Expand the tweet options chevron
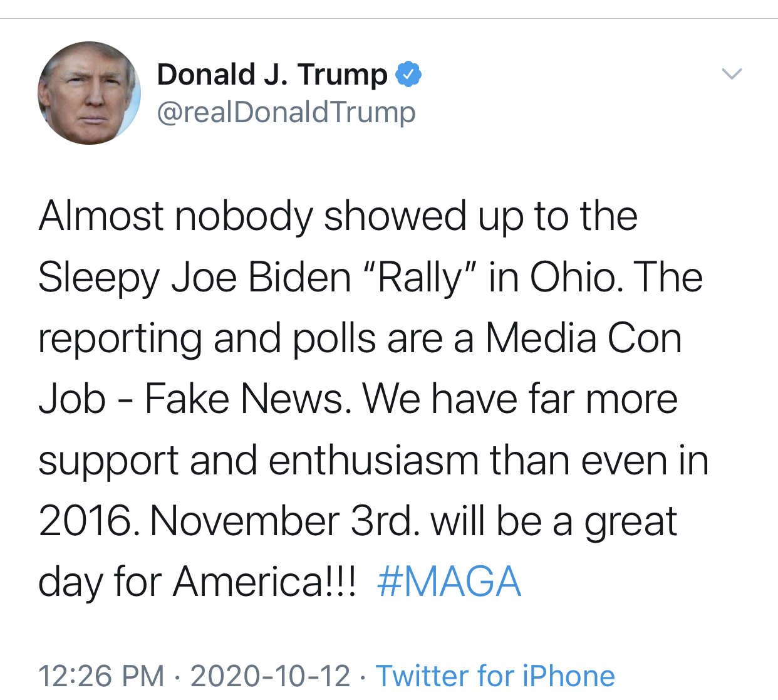778x700 pixels. click(x=731, y=74)
